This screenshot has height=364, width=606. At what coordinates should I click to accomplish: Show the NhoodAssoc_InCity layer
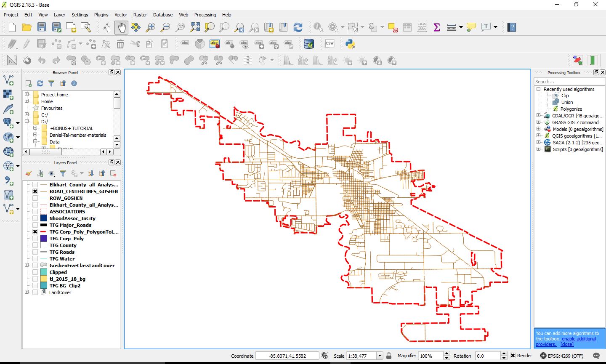pyautogui.click(x=35, y=218)
